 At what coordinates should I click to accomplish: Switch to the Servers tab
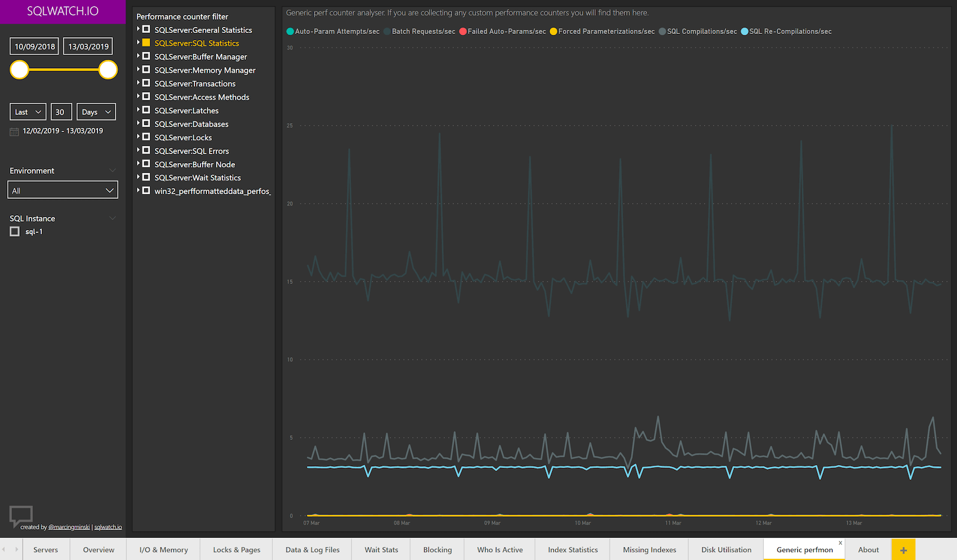tap(46, 550)
